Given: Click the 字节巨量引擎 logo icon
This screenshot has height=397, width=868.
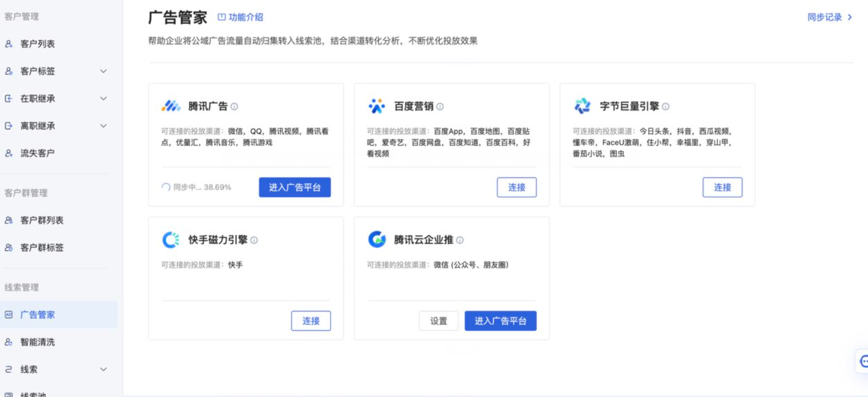Looking at the screenshot, I should [582, 106].
